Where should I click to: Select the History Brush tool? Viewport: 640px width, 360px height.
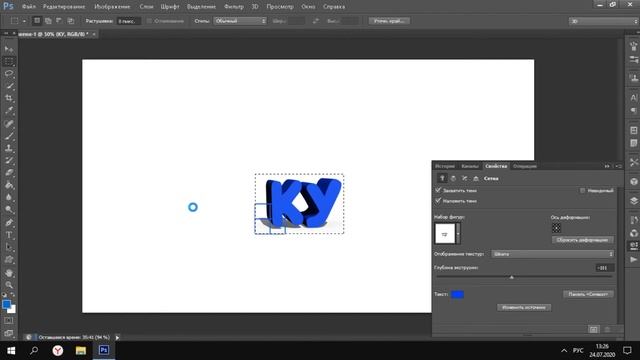[x=9, y=160]
